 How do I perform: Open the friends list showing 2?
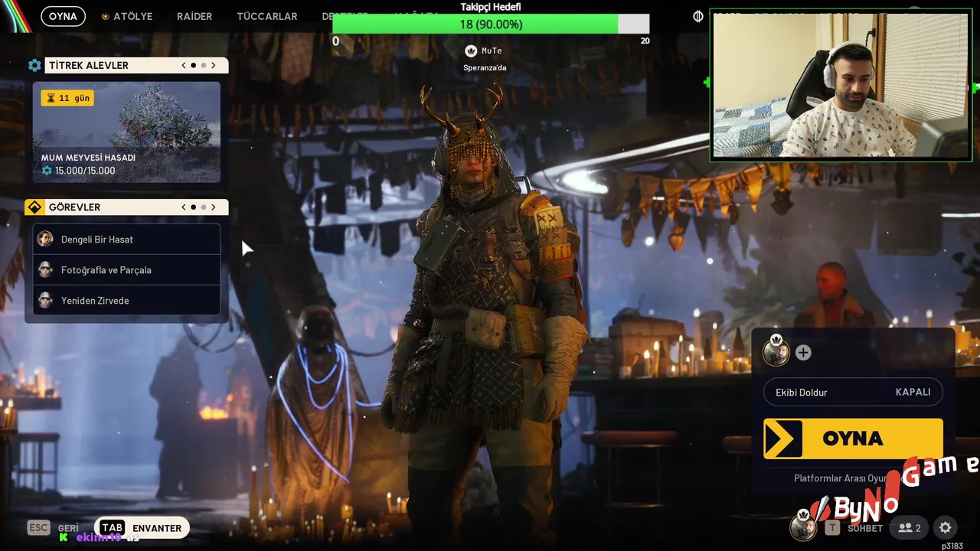pos(910,528)
